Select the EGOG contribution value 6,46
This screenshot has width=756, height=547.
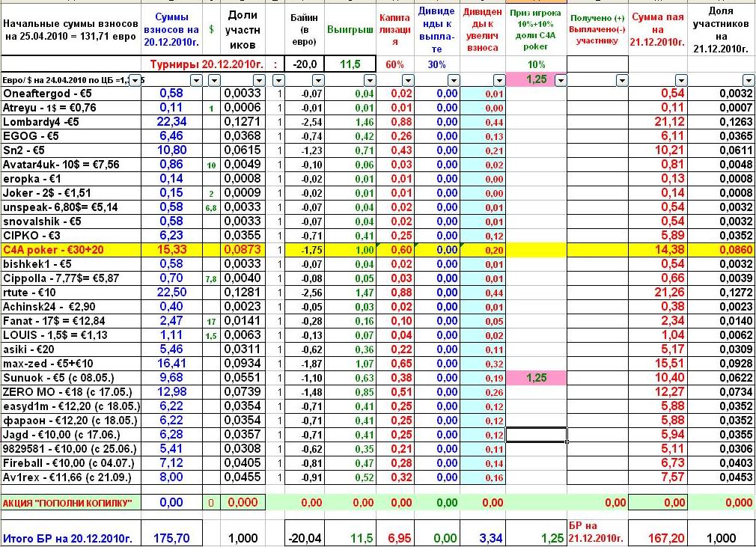[171, 136]
